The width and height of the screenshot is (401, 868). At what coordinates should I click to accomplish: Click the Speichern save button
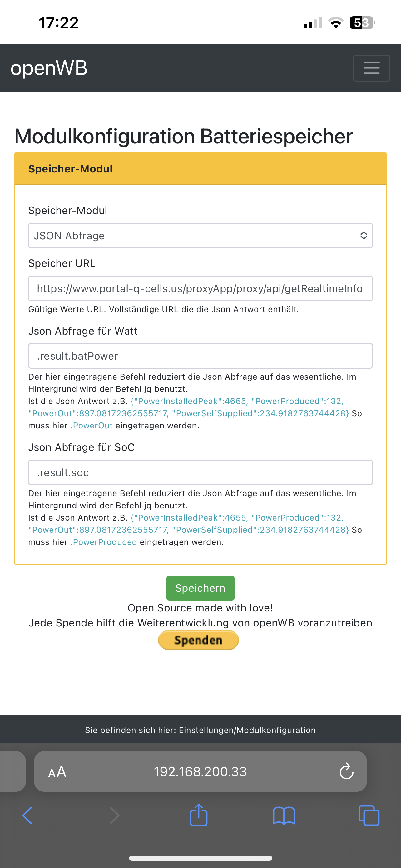coord(200,588)
